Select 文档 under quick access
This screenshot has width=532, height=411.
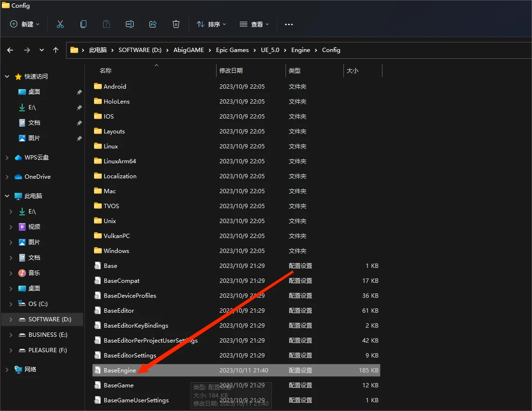pyautogui.click(x=34, y=123)
